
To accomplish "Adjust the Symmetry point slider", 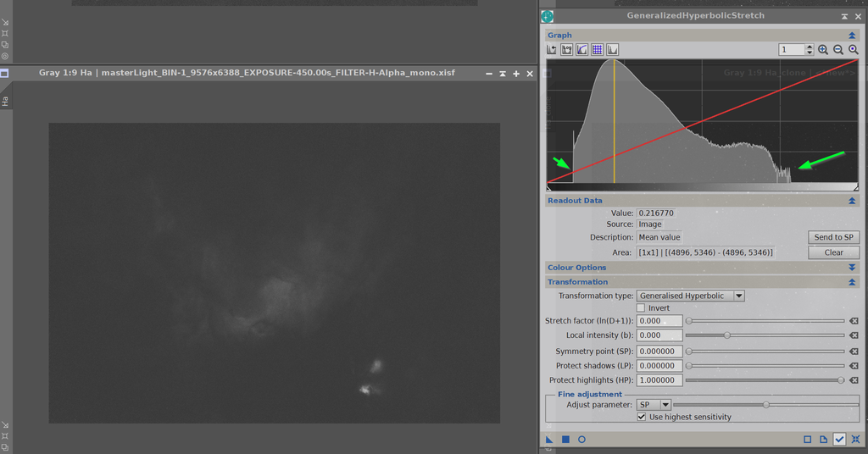I will point(765,352).
